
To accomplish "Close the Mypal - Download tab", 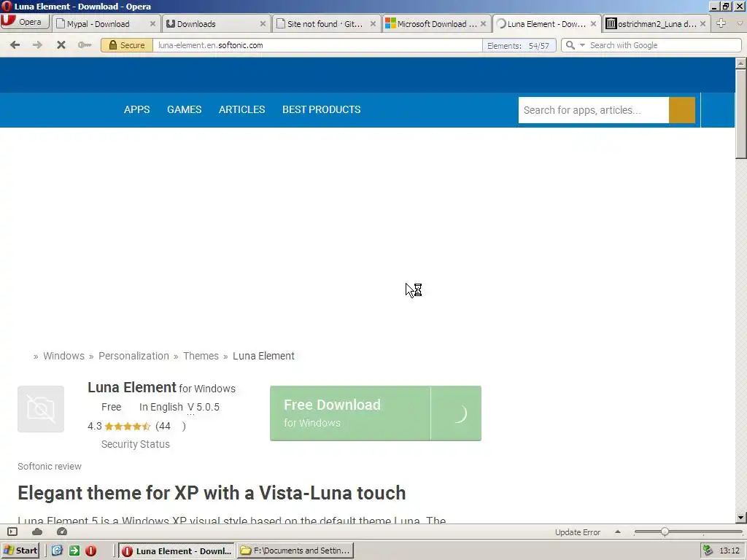I will pos(152,24).
